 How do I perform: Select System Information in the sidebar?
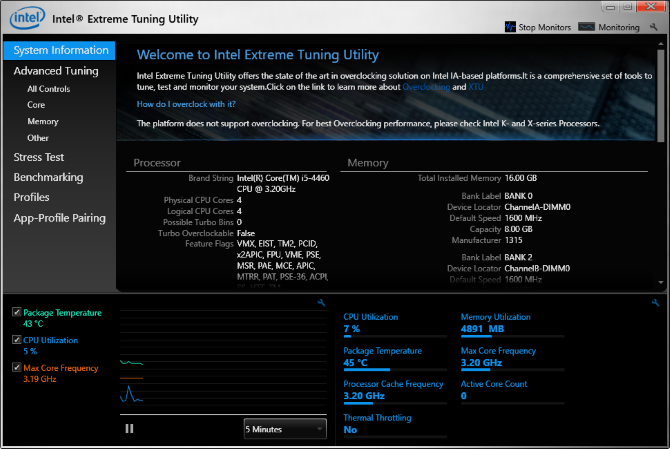point(59,50)
